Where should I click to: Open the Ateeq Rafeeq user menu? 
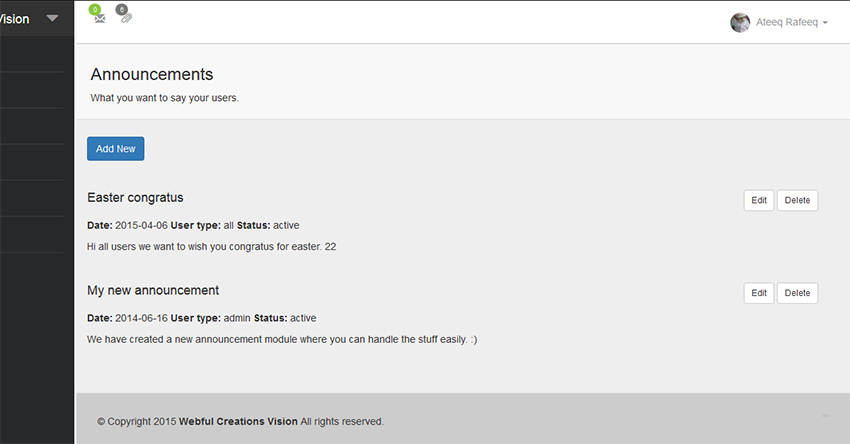[789, 22]
